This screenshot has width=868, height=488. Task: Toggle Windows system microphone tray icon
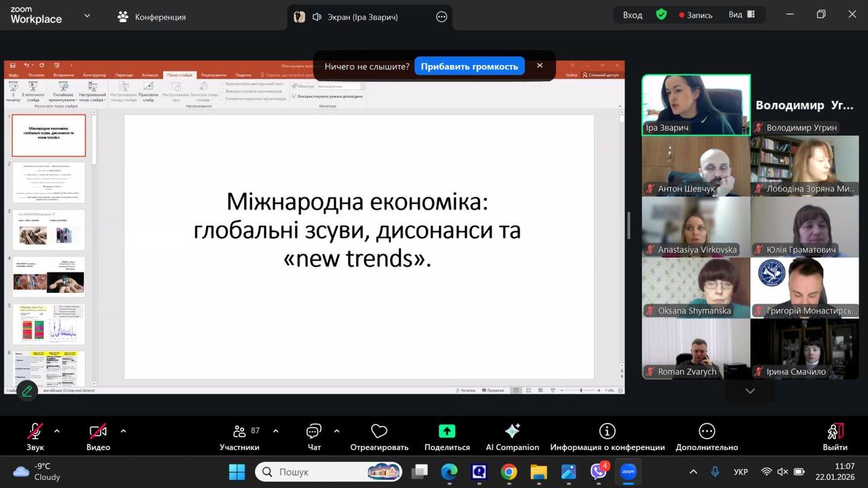tap(715, 472)
